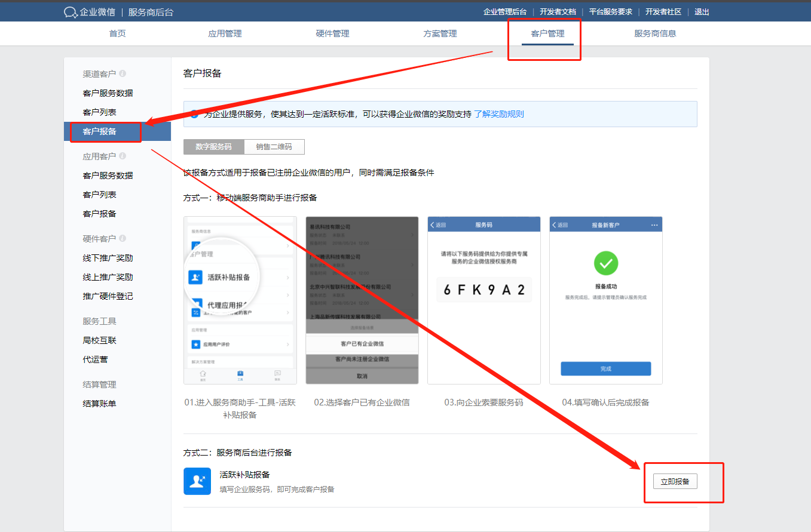Click 服务商后台 title text
The height and width of the screenshot is (532, 811).
coord(151,12)
